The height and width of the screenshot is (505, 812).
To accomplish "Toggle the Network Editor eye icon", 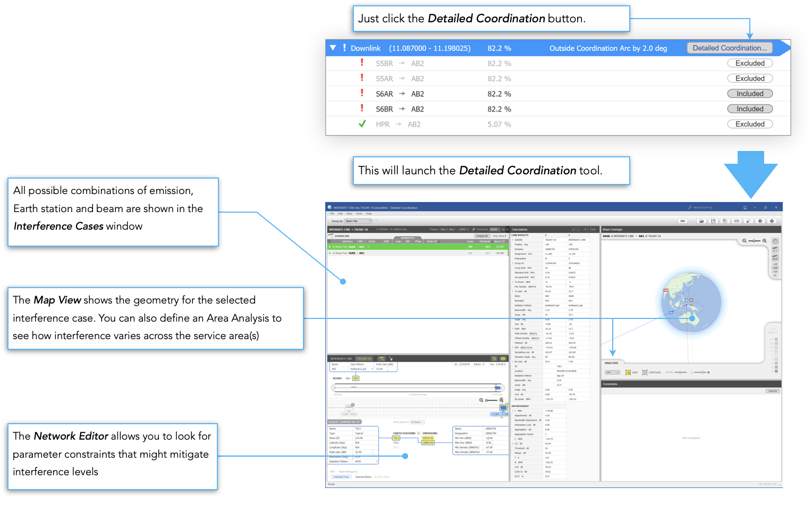I will click(503, 358).
